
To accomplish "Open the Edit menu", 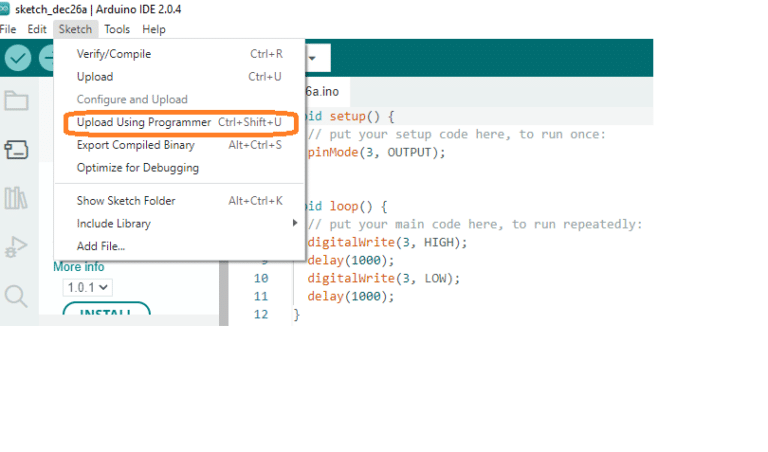I will (x=37, y=29).
